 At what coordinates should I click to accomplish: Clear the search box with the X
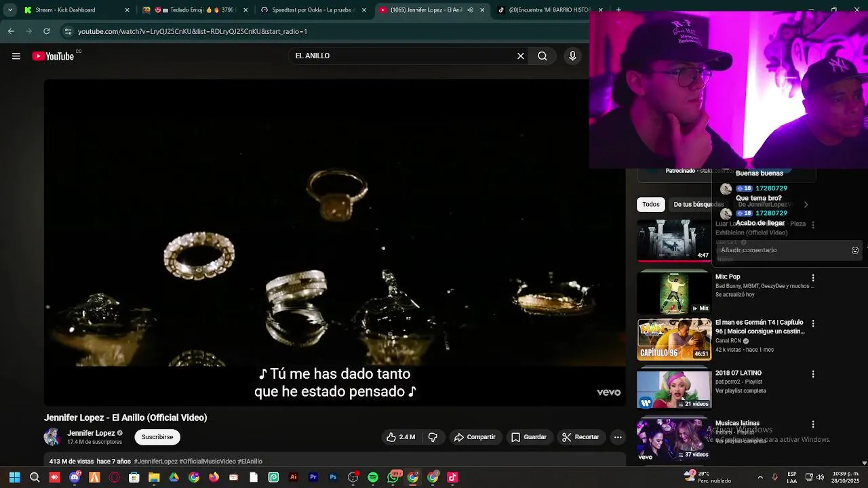521,56
